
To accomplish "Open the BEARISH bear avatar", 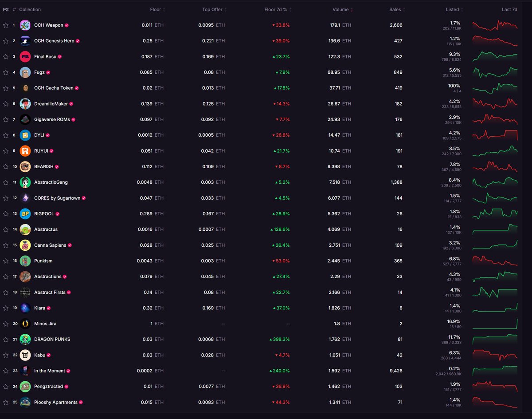I will click(25, 166).
